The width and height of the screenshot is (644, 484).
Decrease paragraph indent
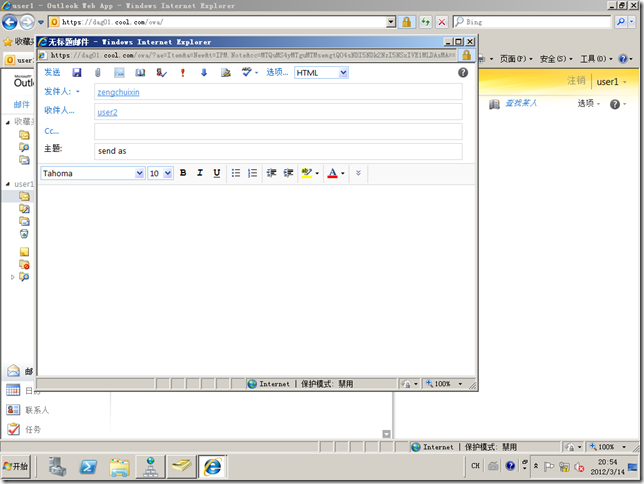coord(271,173)
